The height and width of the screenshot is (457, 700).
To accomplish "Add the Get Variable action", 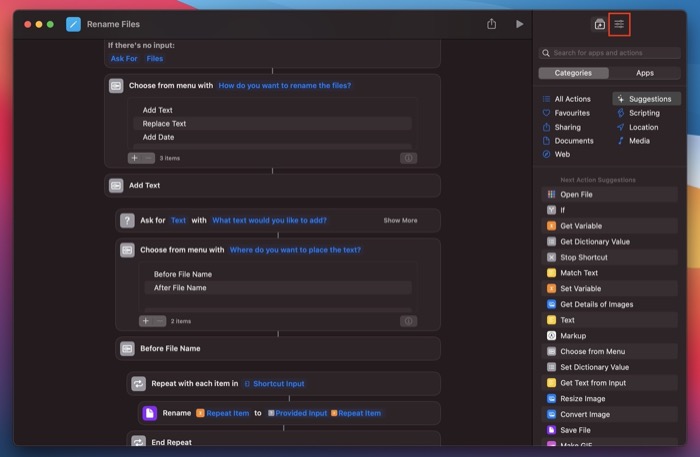I will pyautogui.click(x=610, y=226).
